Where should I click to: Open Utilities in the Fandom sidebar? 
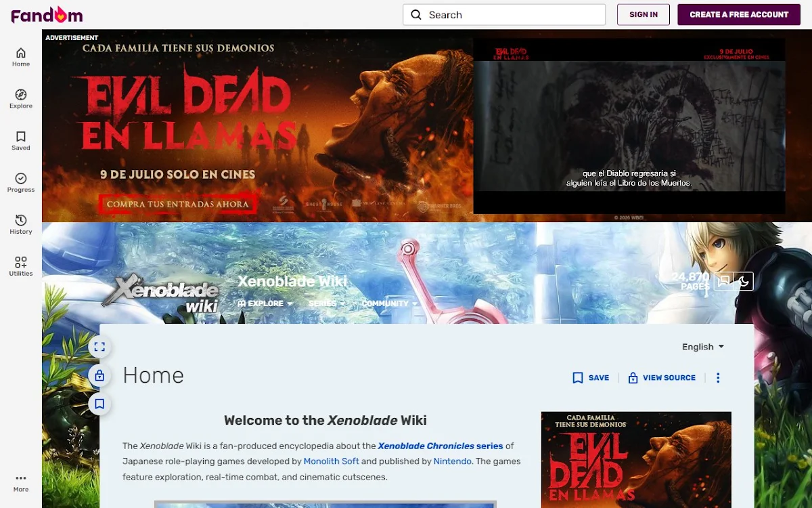21,266
